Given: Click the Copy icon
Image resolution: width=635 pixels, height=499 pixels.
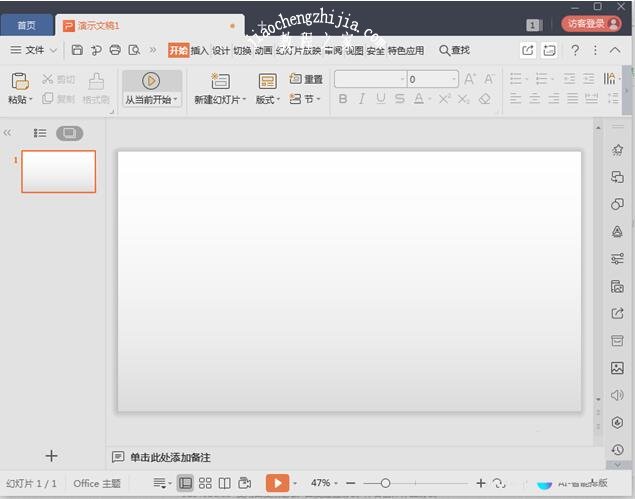Looking at the screenshot, I should click(x=47, y=98).
